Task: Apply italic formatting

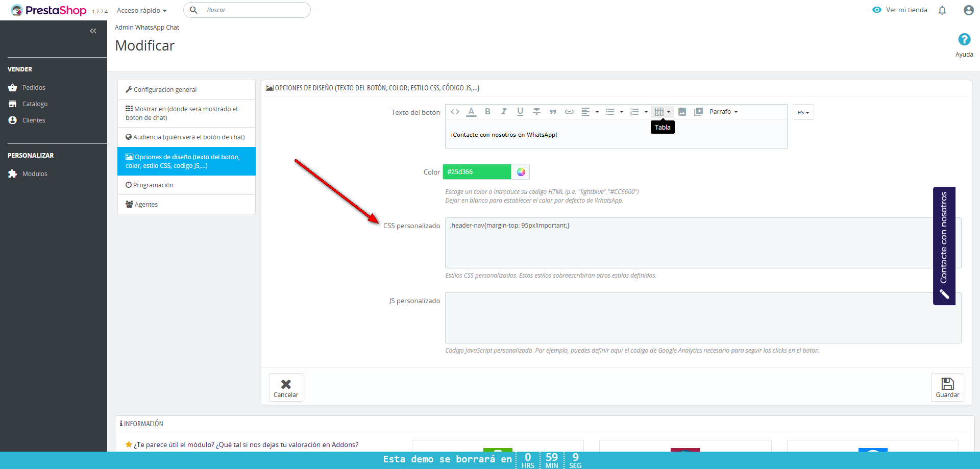Action: [x=504, y=112]
